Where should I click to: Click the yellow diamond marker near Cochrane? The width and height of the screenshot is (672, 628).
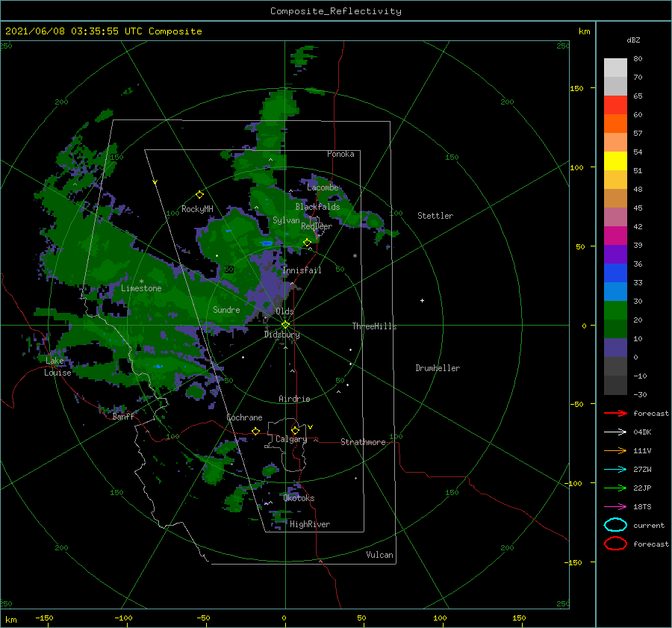pos(255,431)
